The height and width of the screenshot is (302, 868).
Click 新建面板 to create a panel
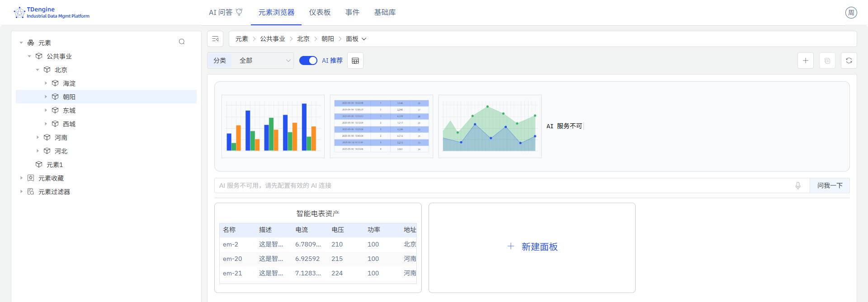tap(532, 248)
